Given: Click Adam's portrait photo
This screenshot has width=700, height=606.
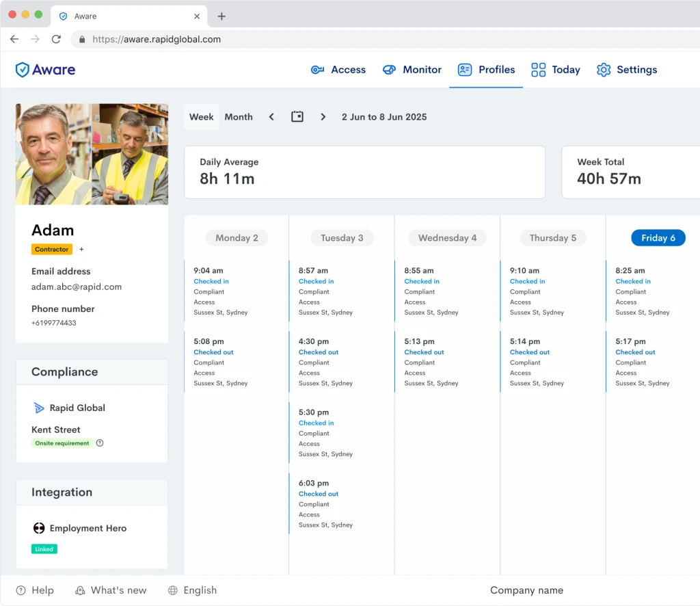Looking at the screenshot, I should (x=53, y=155).
